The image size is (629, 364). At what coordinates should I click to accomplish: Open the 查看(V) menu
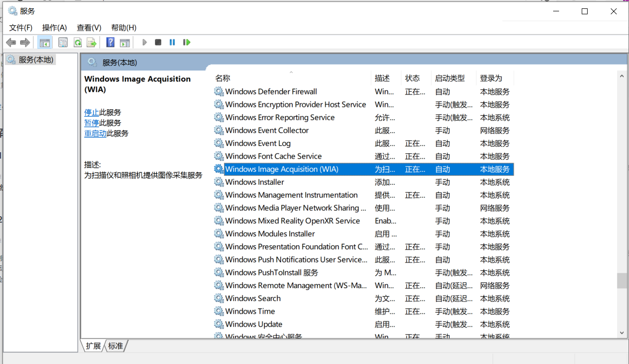pyautogui.click(x=89, y=28)
